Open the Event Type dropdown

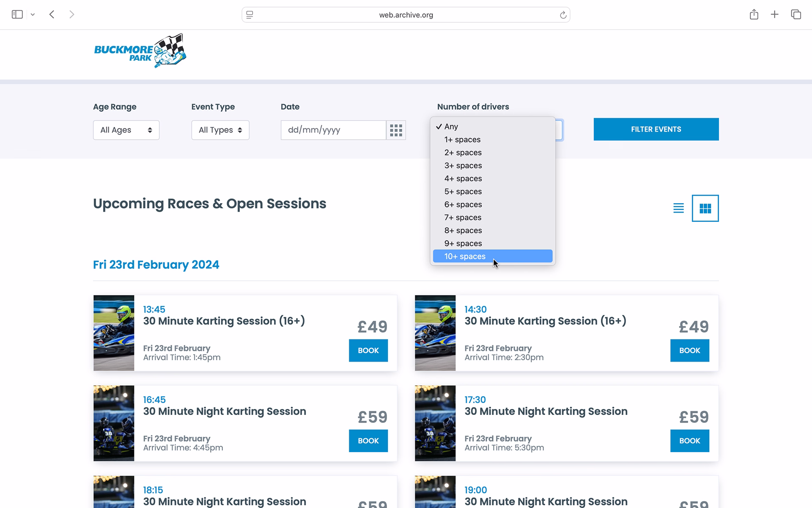(220, 130)
